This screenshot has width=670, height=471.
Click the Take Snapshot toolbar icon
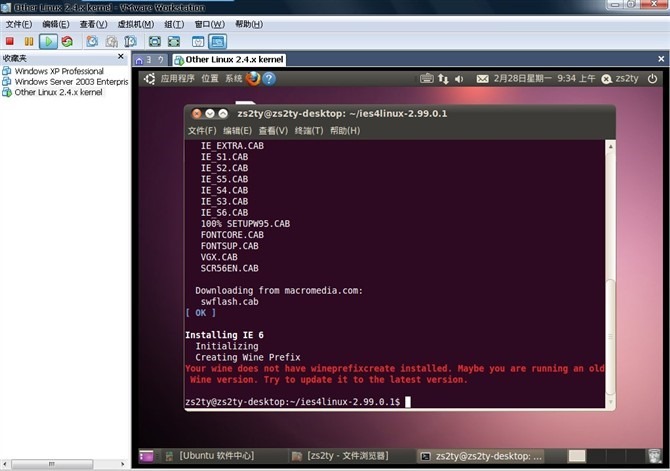92,41
